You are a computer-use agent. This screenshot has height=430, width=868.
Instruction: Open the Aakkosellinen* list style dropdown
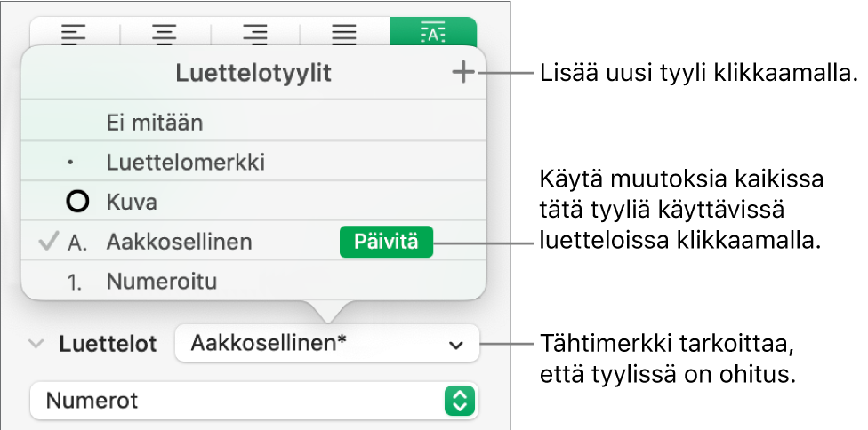point(326,344)
